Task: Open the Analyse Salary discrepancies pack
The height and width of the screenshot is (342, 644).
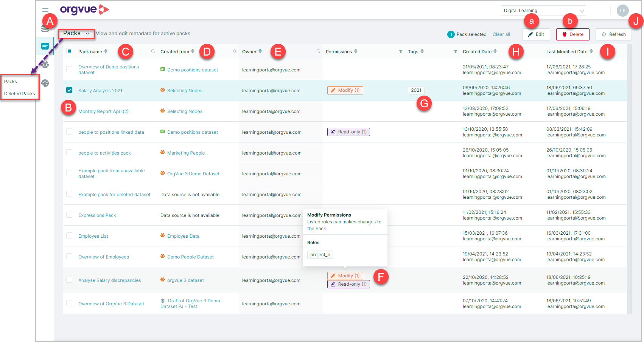Action: point(109,280)
